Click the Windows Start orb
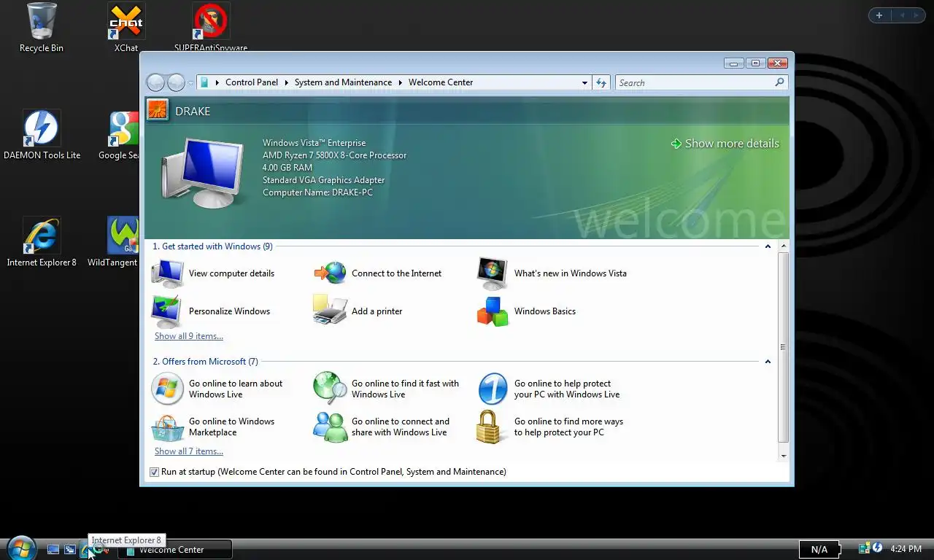Screen dimensions: 934x560 (20, 548)
